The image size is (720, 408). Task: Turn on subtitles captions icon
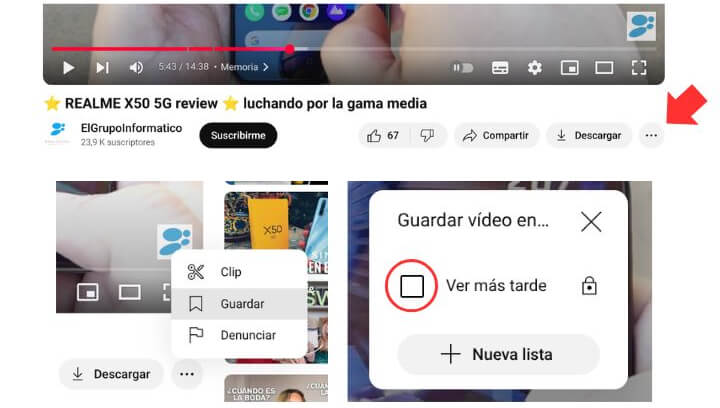pos(500,68)
